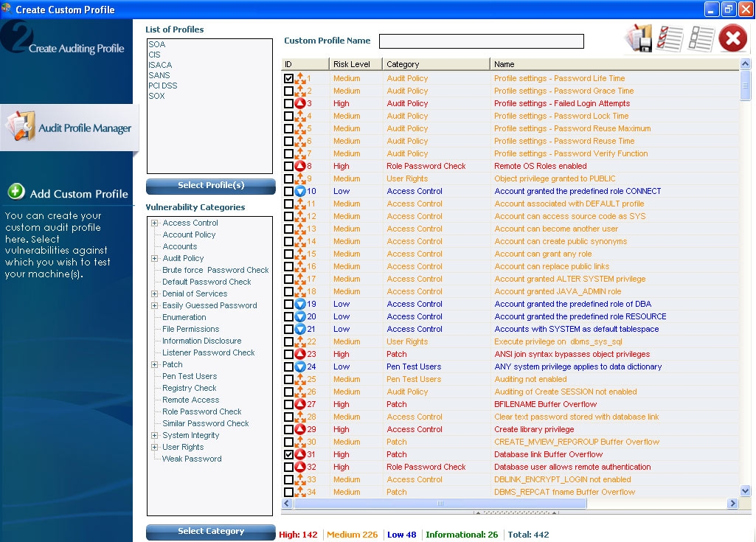
Task: Sort by the ID column header
Action: (x=305, y=64)
